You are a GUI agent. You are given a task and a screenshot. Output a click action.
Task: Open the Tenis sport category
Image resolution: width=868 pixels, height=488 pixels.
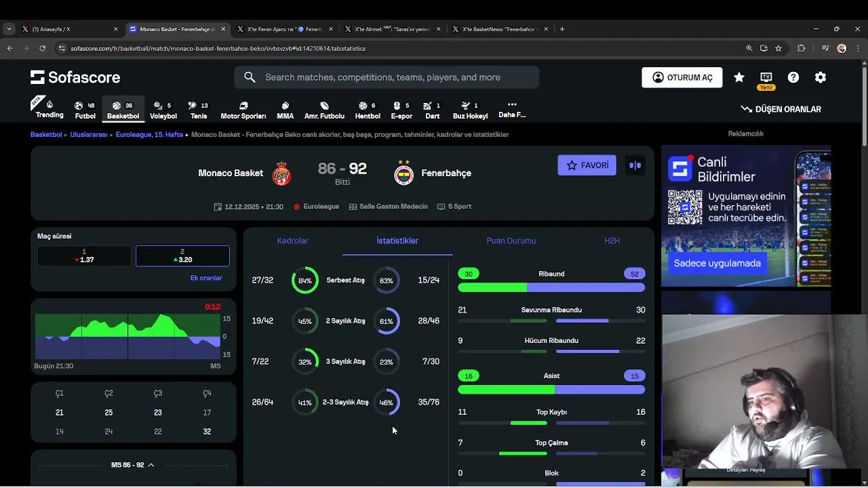[x=199, y=110]
